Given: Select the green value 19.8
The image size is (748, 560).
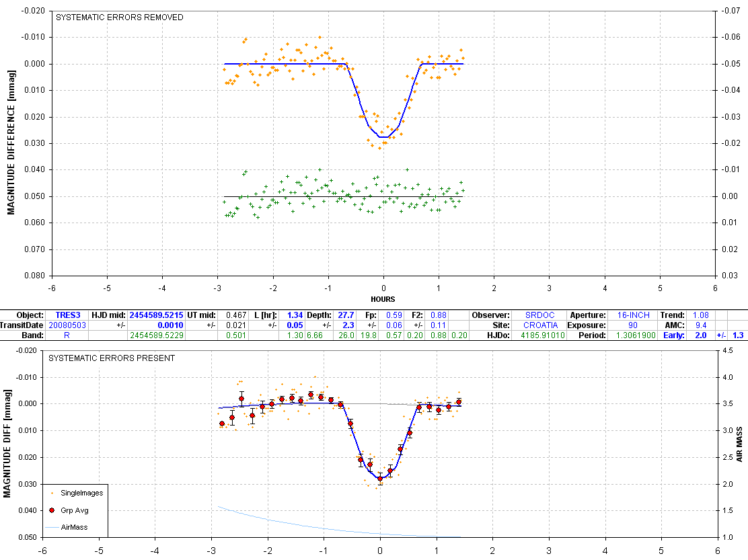Looking at the screenshot, I should coord(369,335).
